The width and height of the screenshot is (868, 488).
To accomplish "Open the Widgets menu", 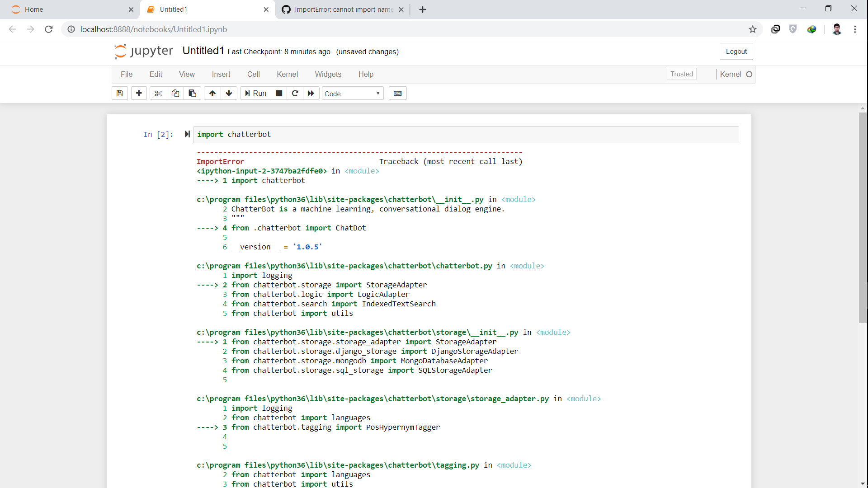I will 328,74.
